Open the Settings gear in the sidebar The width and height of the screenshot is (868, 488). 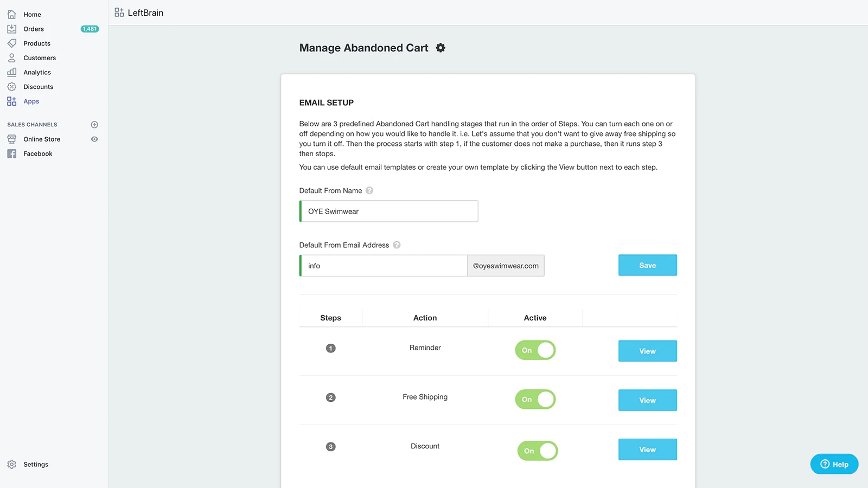pos(12,465)
